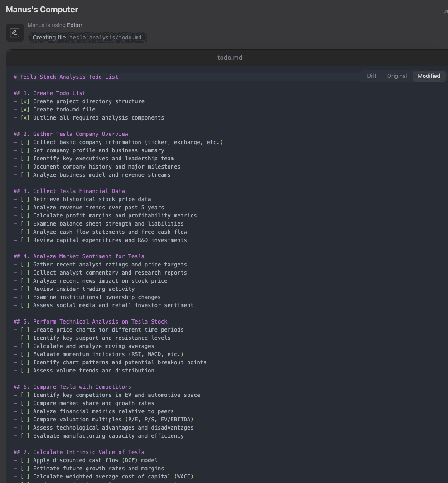Click line Calculate profit margins and profitability metrics
This screenshot has height=483, width=448.
(115, 216)
